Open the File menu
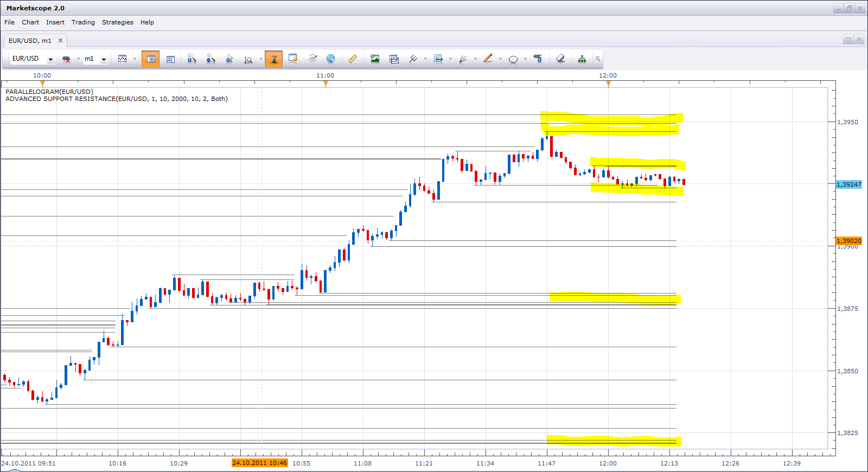 (x=9, y=22)
